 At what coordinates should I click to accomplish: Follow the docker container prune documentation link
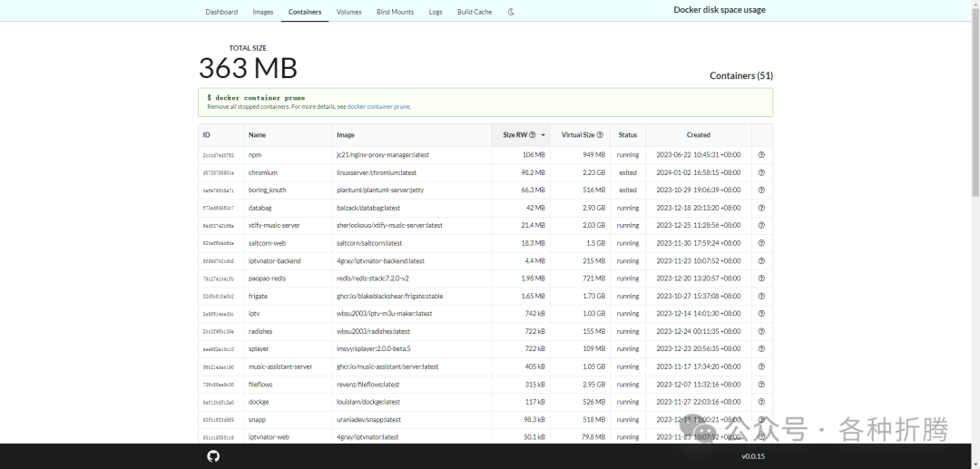tap(378, 107)
